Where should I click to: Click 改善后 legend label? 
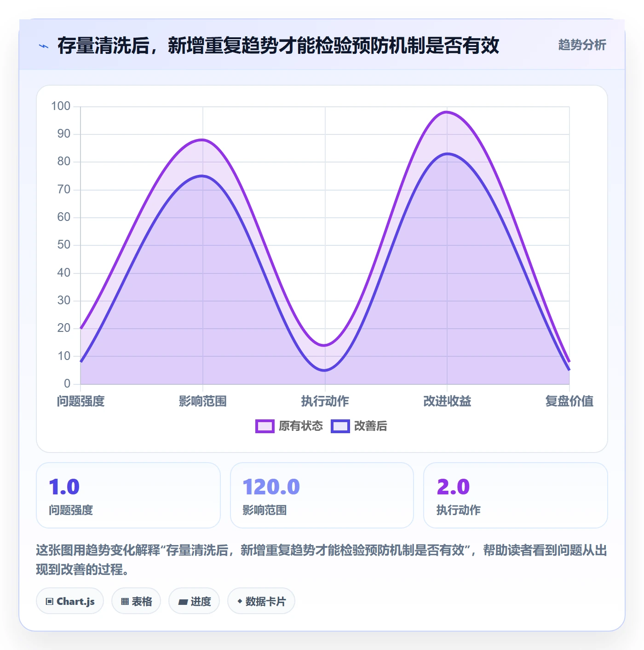tap(371, 426)
